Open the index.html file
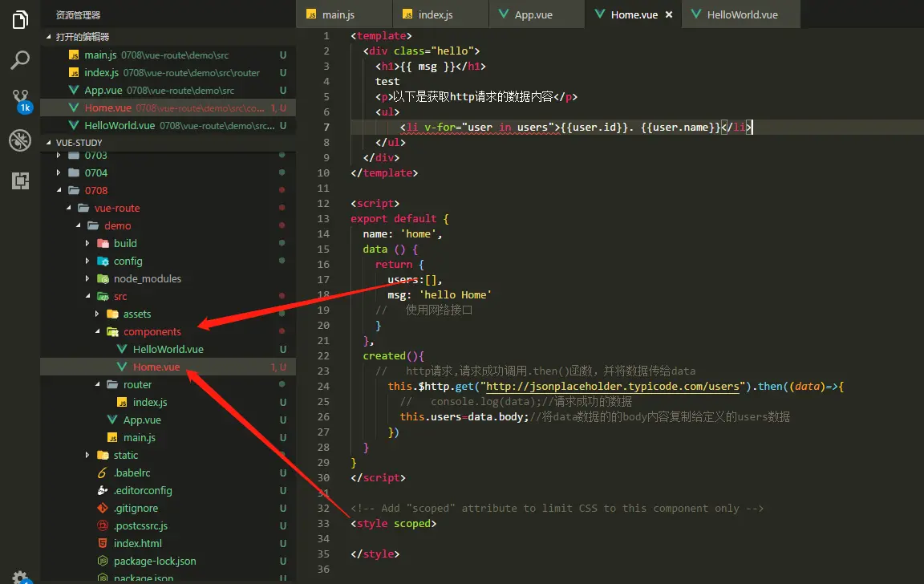Viewport: 924px width, 584px height. click(x=168, y=544)
